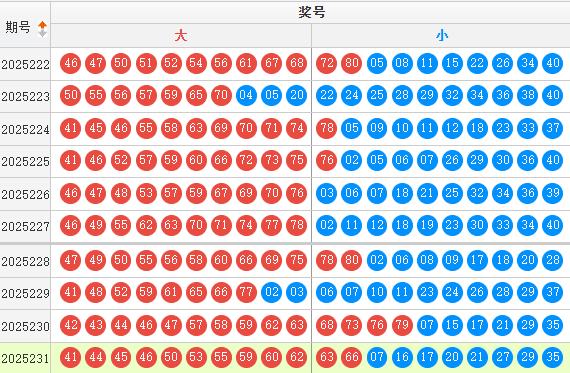Image resolution: width=570 pixels, height=373 pixels.
Task: Click red ball 79 in row 2025230
Action: pyautogui.click(x=402, y=325)
